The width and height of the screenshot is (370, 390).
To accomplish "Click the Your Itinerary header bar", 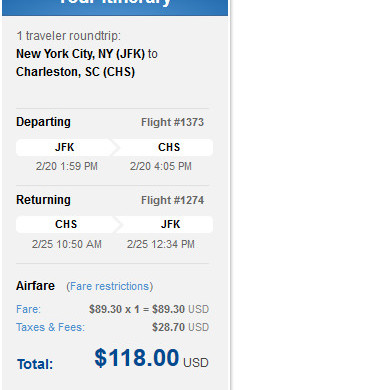I will coord(115,6).
